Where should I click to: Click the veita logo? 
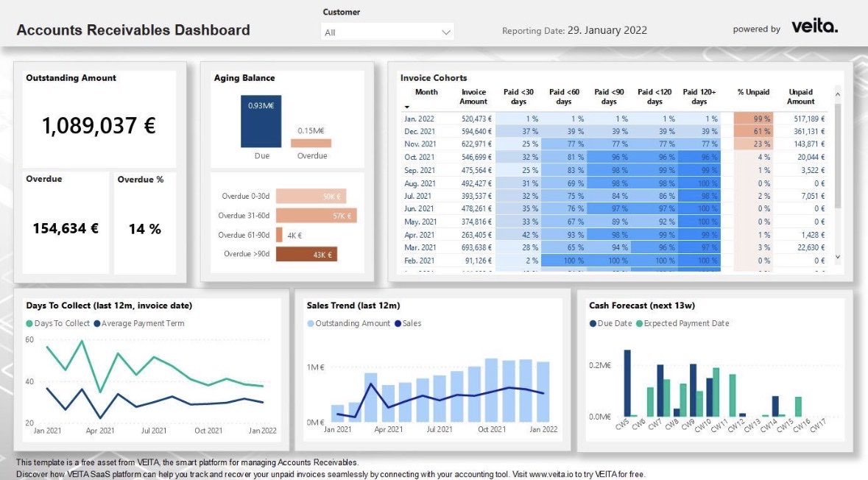[x=814, y=26]
